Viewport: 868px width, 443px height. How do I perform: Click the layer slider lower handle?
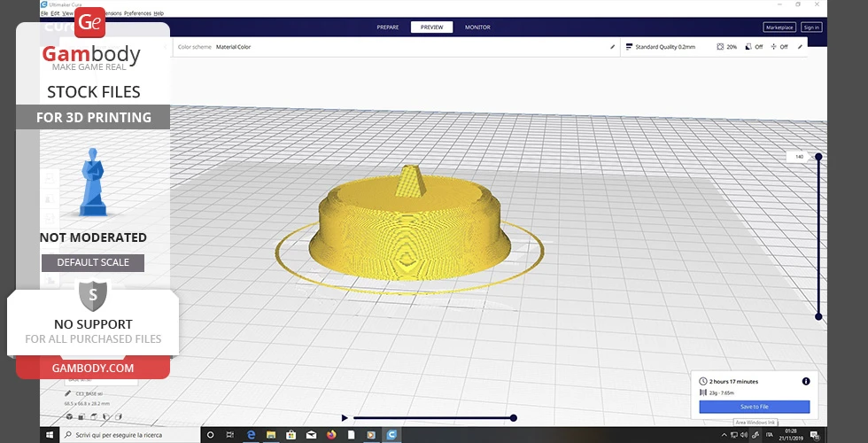[818, 317]
